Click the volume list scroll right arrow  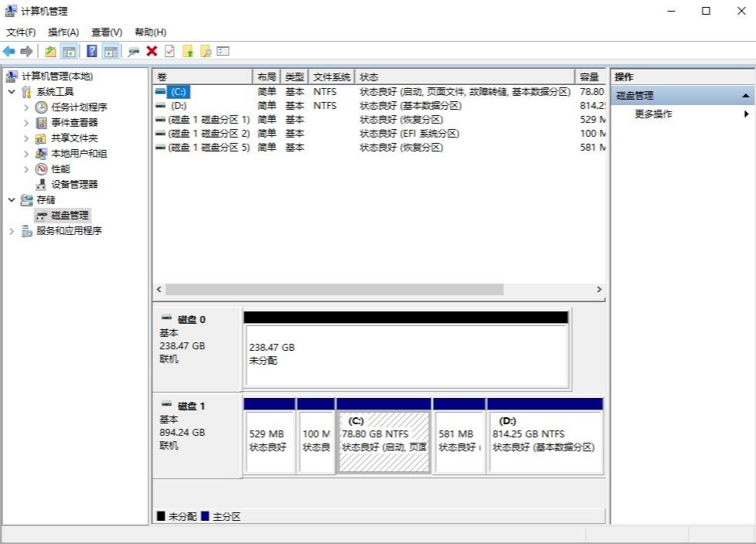tap(598, 289)
